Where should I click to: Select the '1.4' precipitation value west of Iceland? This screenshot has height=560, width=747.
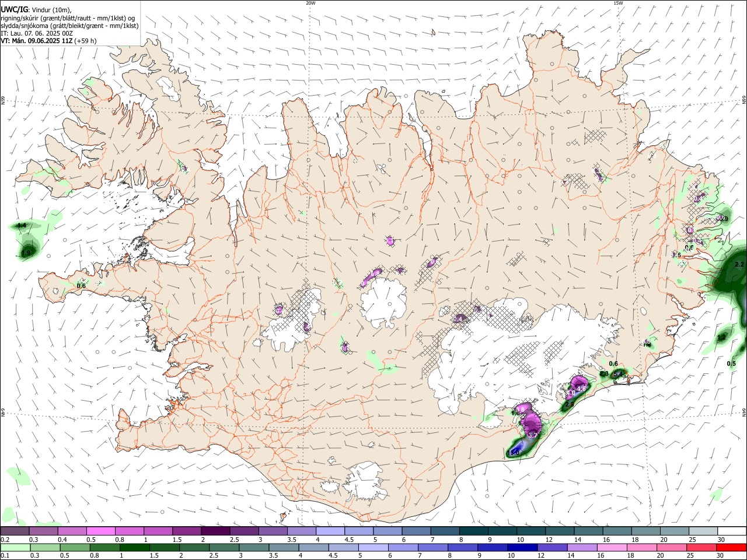(x=22, y=225)
